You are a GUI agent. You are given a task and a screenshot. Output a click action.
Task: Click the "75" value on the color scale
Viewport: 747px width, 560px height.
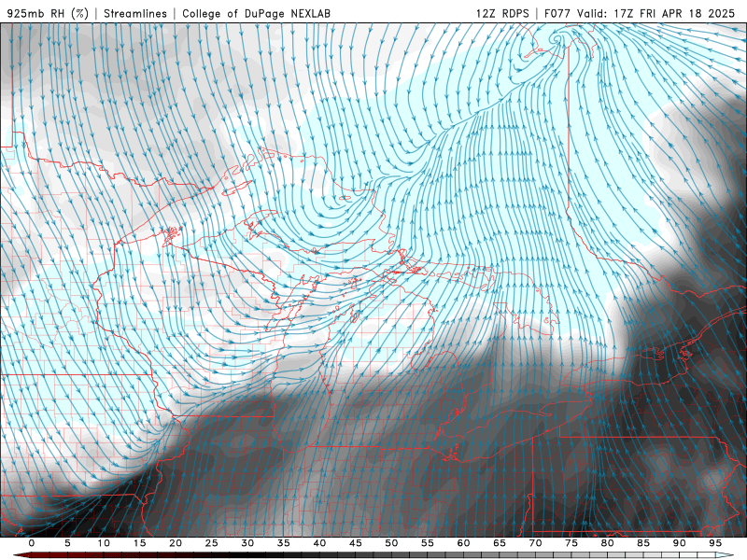pyautogui.click(x=571, y=543)
